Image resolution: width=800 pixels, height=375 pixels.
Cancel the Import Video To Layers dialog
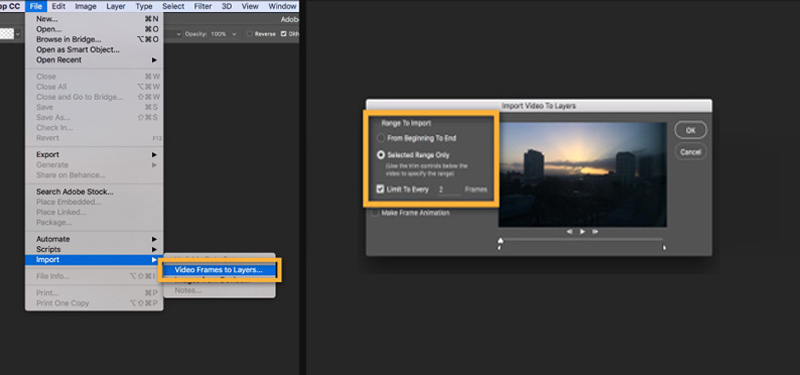tap(690, 152)
